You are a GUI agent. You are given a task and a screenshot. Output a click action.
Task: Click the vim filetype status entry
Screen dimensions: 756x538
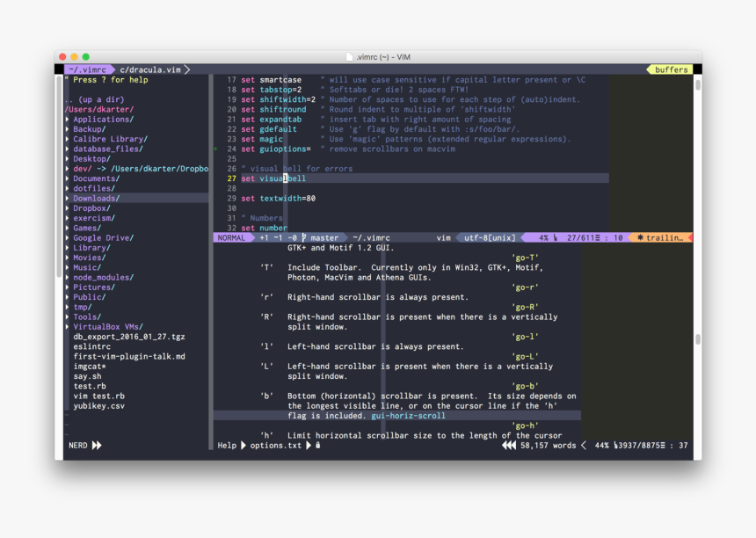[444, 237]
